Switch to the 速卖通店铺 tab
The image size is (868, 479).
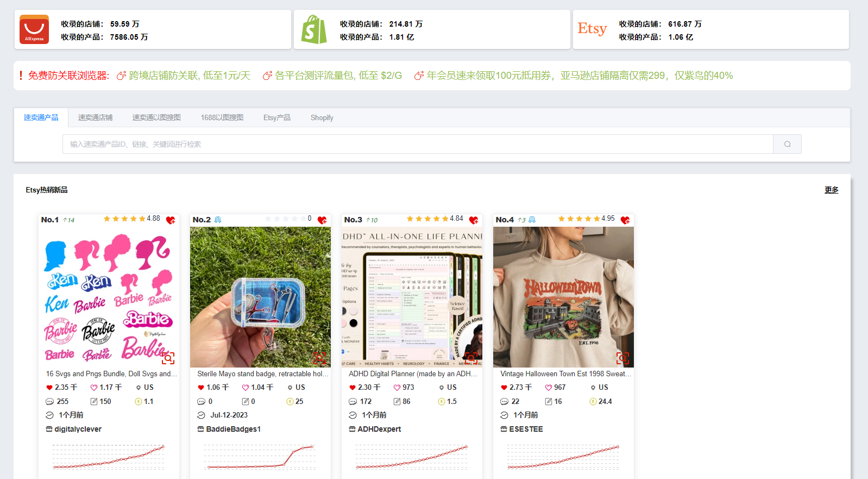pyautogui.click(x=96, y=117)
